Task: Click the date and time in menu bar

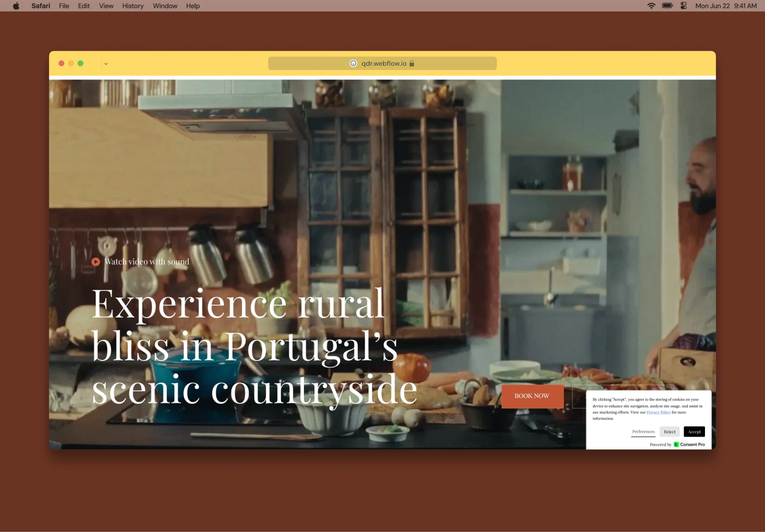Action: tap(726, 6)
